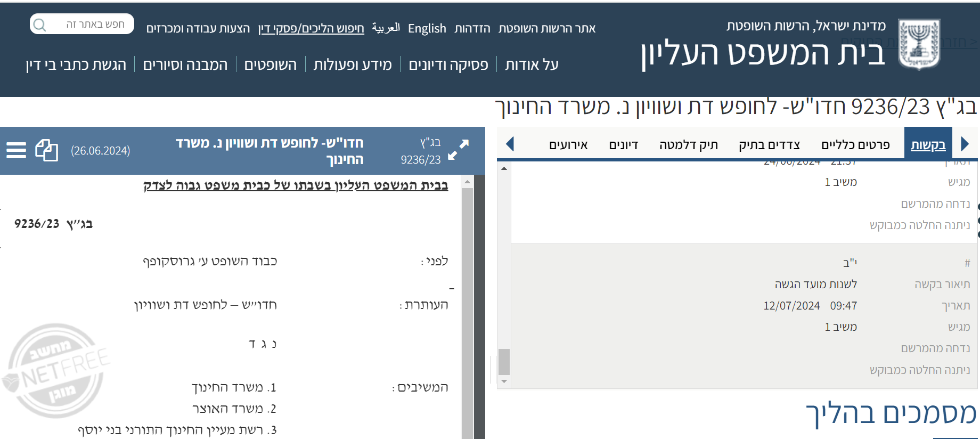Click 'מדינת ישראל, הרשות השופטת' header text
980x439 pixels.
coord(806,26)
